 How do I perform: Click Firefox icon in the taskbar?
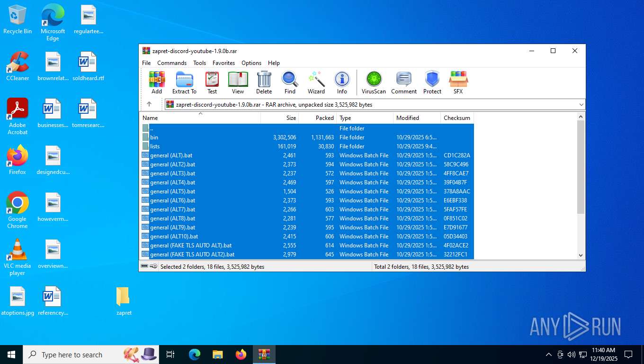coord(241,355)
